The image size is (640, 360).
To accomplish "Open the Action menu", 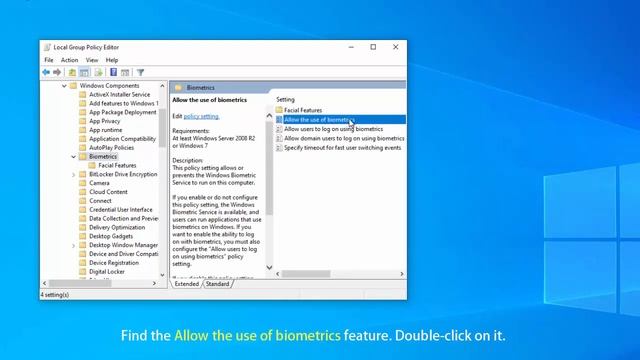I will tap(69, 60).
